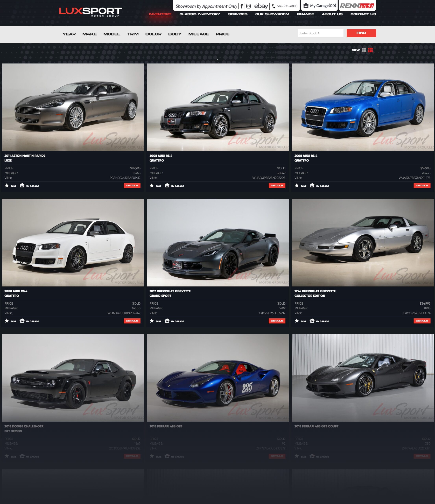435x504 pixels.
Task: Add 2017 Corvette Grand Sport to My Garage
Action: click(x=174, y=321)
